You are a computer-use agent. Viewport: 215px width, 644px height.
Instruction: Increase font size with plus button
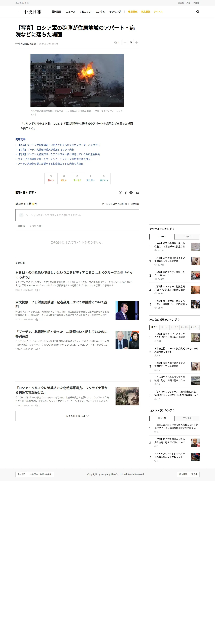(136, 42)
